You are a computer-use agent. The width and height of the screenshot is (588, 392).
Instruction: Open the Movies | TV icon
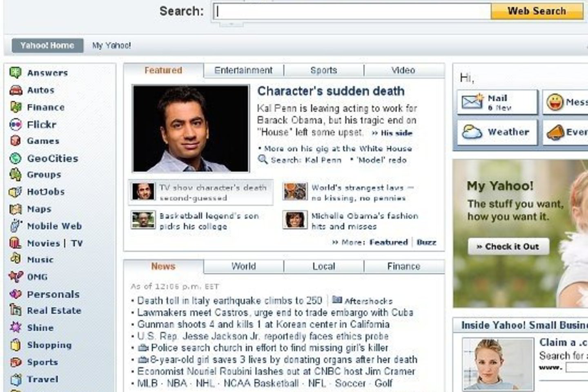tap(16, 243)
